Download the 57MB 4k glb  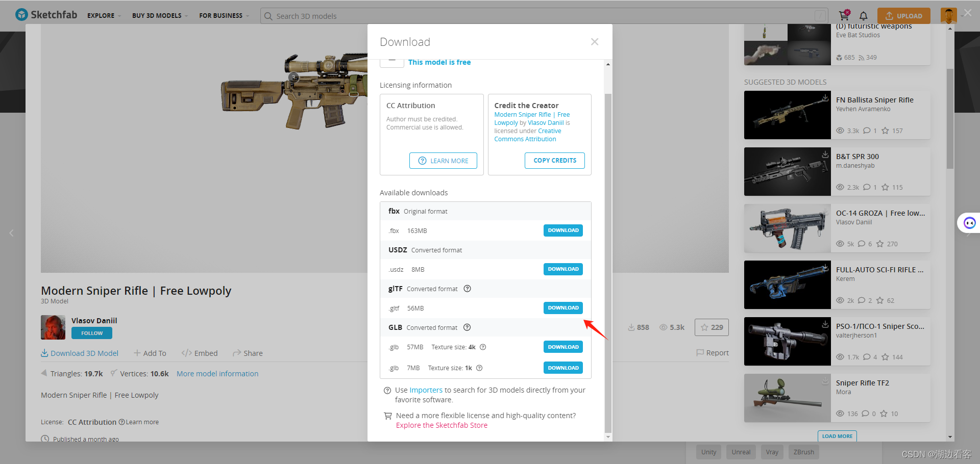[563, 347]
